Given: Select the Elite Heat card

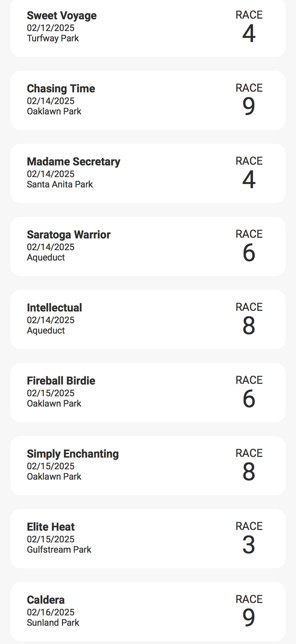Looking at the screenshot, I should tap(148, 539).
